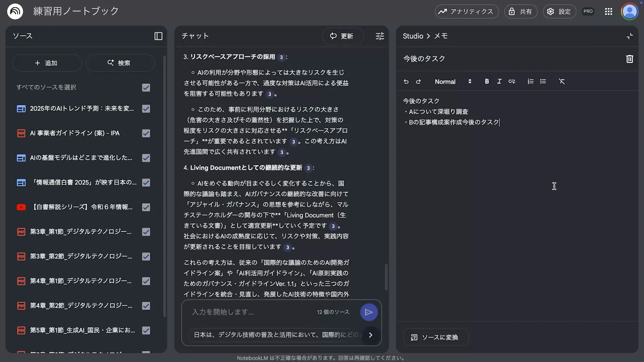
Task: Collapse the ソース sidebar panel
Action: tap(158, 36)
